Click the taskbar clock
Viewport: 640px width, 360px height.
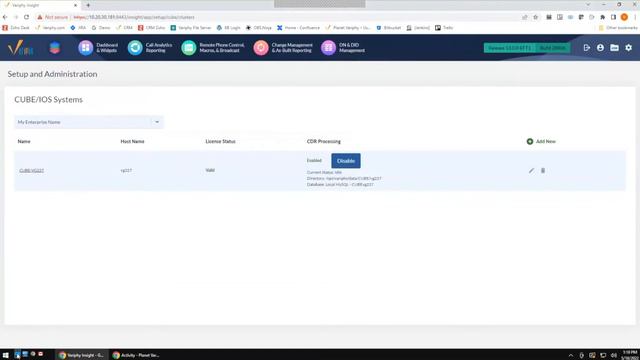tap(630, 355)
